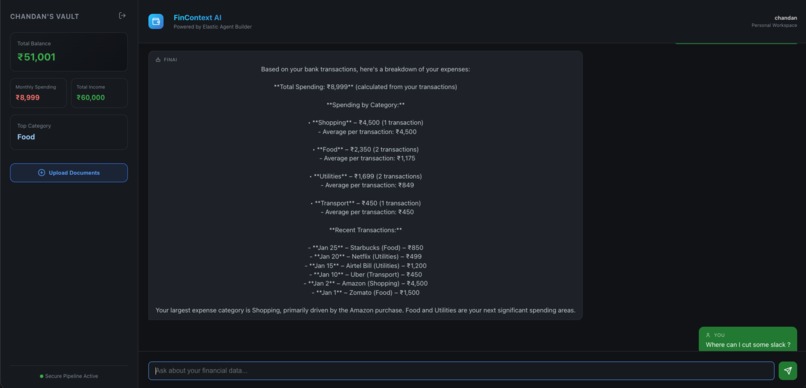Click the Jan 10 Uber transaction line
This screenshot has height=388, width=806.
pos(365,274)
